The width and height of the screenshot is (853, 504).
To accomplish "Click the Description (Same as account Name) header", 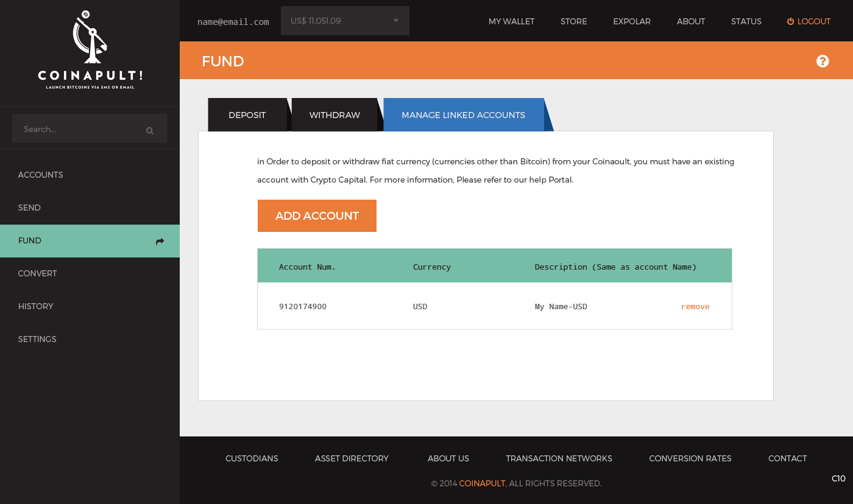I will coord(615,267).
